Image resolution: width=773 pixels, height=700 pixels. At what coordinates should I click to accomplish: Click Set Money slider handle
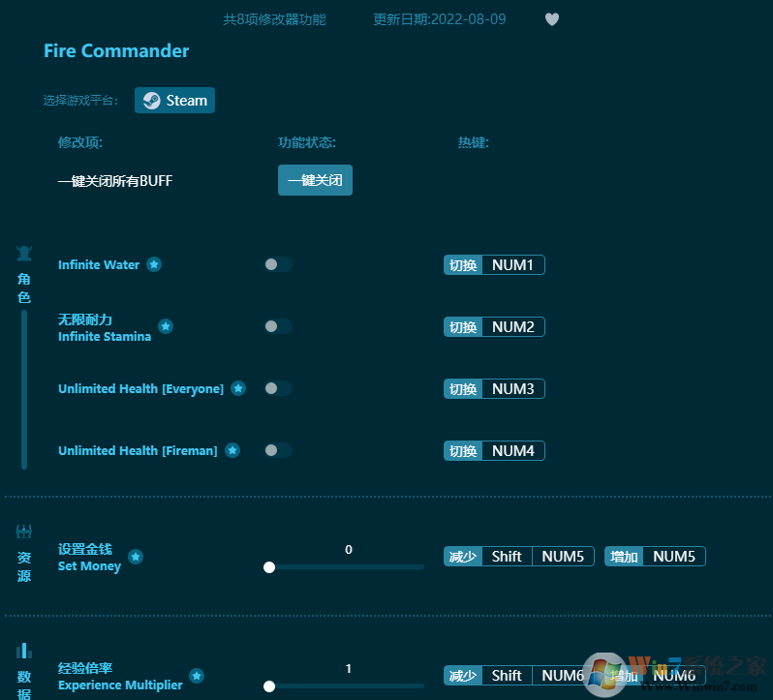tap(269, 567)
